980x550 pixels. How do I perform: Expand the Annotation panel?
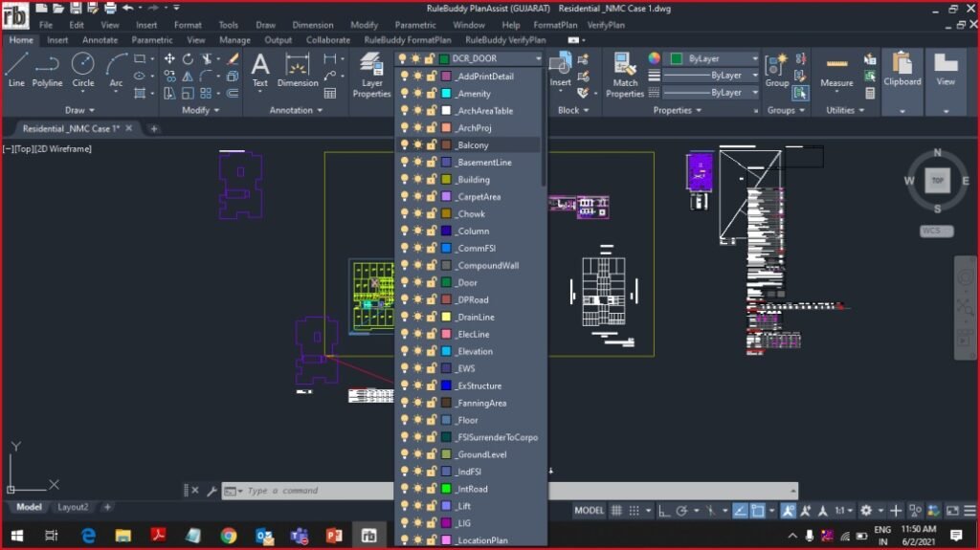point(296,110)
